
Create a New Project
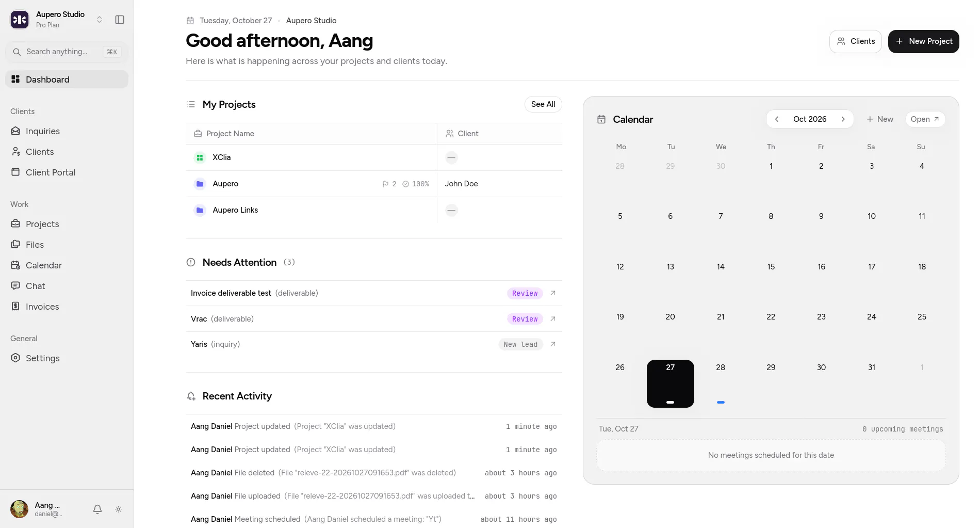[923, 41]
